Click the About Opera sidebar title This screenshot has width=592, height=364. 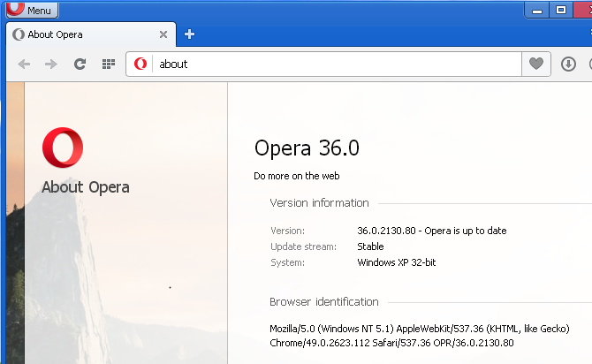coord(86,187)
